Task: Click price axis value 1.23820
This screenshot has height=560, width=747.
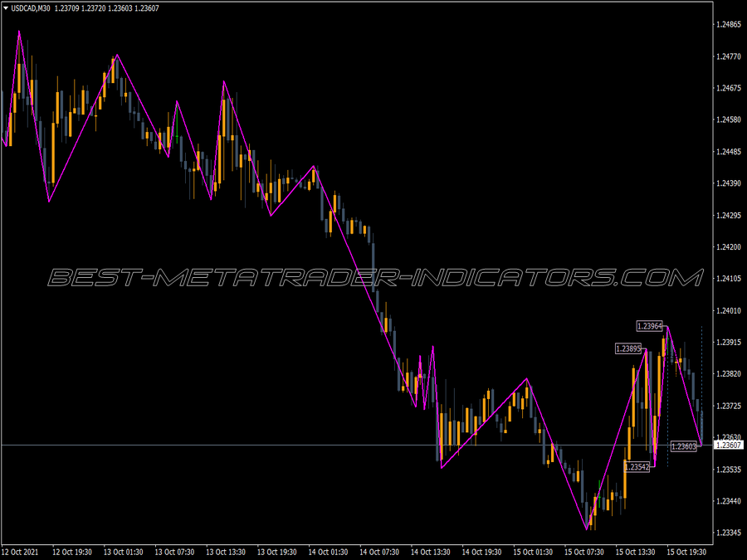Action: (729, 374)
